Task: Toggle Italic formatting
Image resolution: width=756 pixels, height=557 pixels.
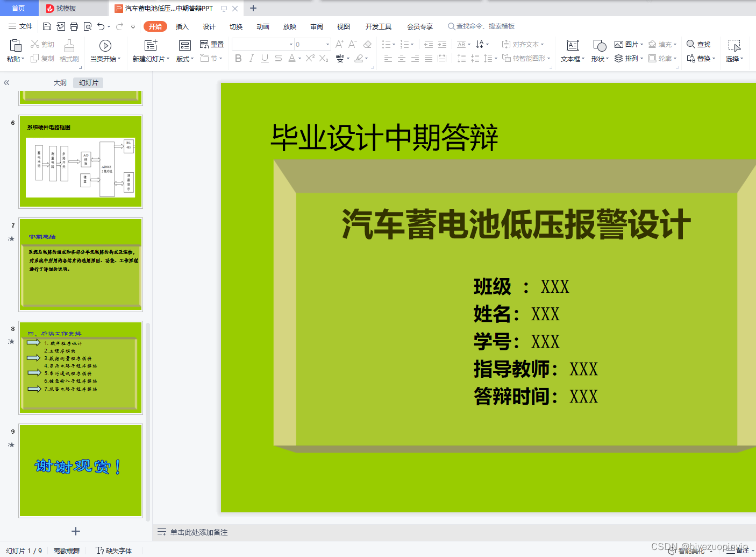Action: [251, 58]
